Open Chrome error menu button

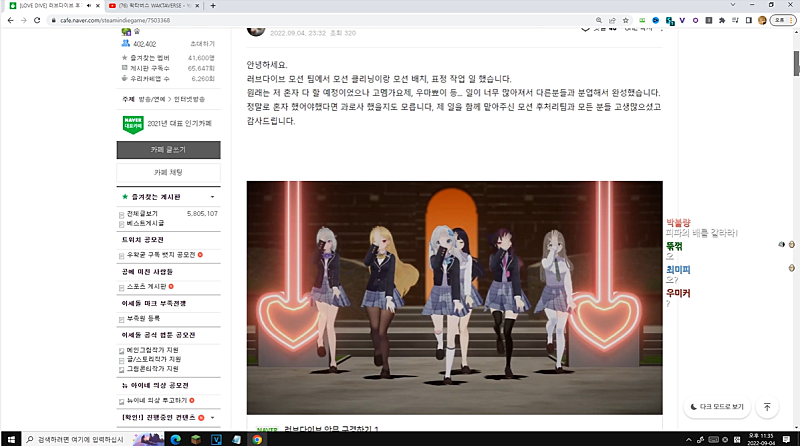(783, 20)
